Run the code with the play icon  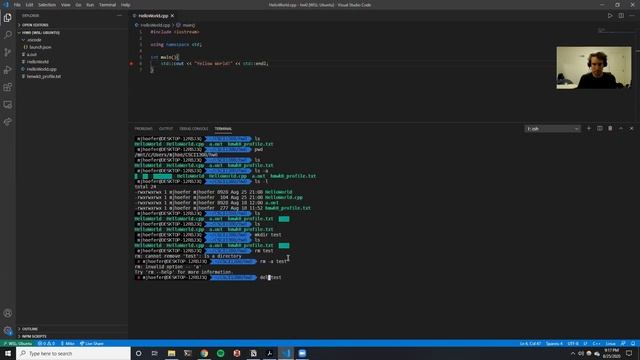(610, 16)
